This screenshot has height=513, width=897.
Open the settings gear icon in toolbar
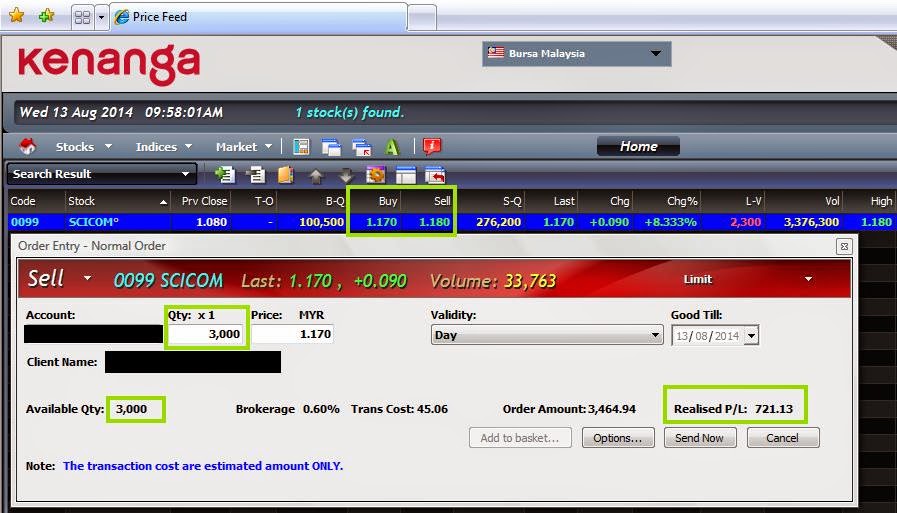point(376,174)
